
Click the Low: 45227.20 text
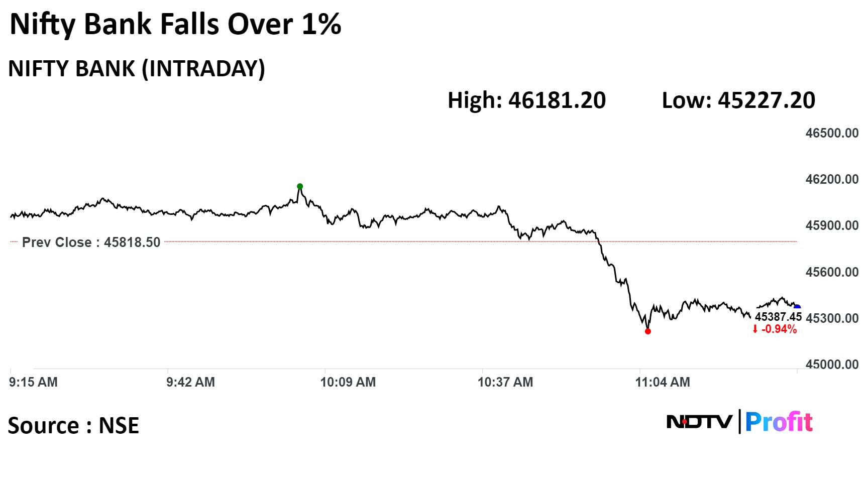click(x=738, y=100)
